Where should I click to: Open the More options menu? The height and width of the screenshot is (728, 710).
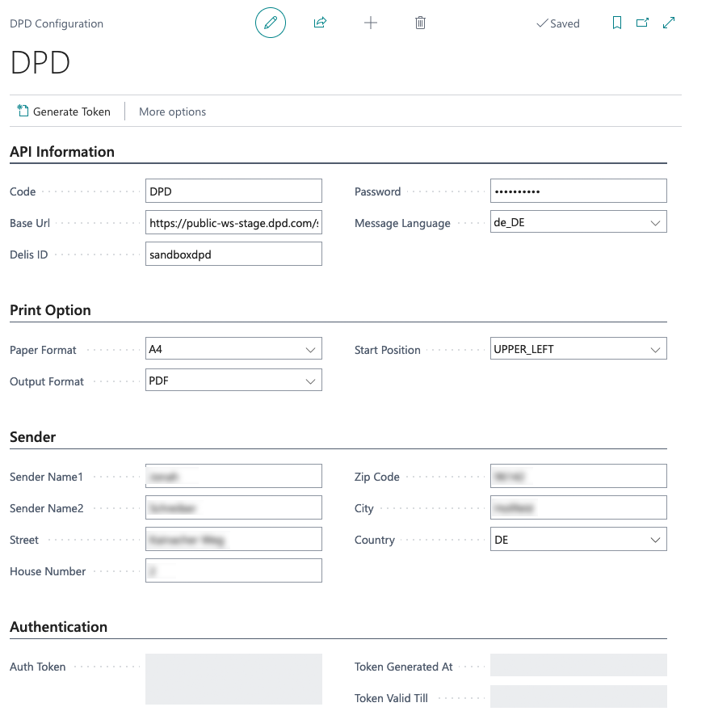[x=172, y=112]
